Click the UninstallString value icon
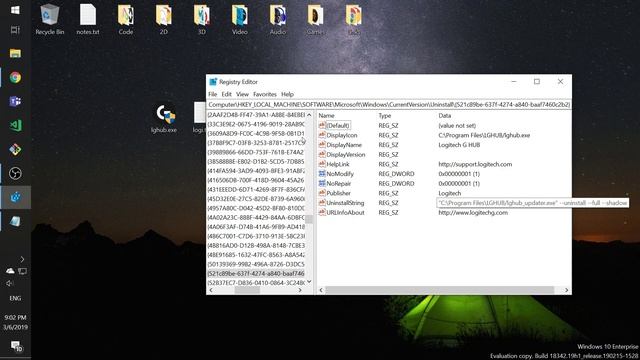The image size is (640, 360). pyautogui.click(x=322, y=203)
